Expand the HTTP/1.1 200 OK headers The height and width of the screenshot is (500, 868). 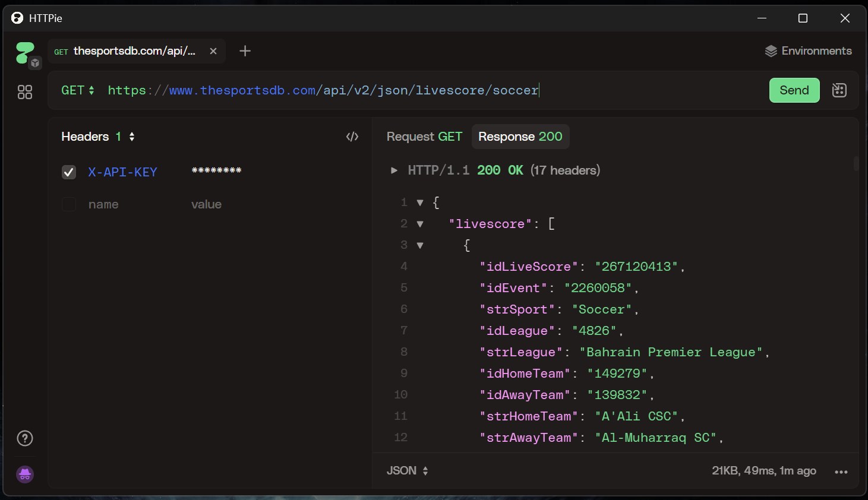(393, 170)
